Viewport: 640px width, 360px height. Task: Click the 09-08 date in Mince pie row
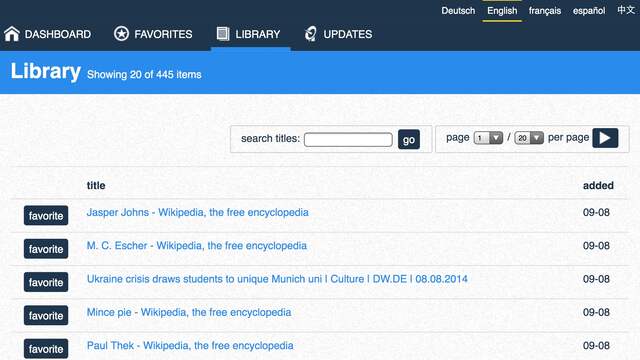point(596,312)
